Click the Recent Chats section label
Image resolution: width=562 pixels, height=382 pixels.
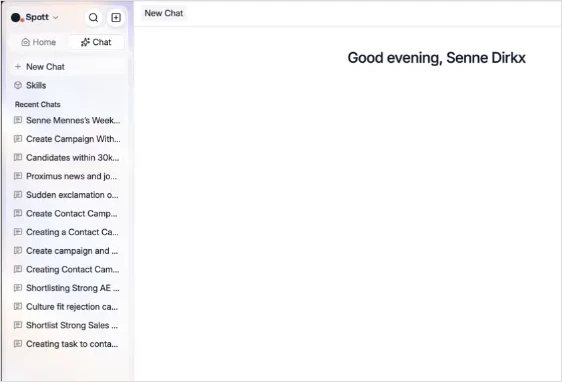pos(38,105)
